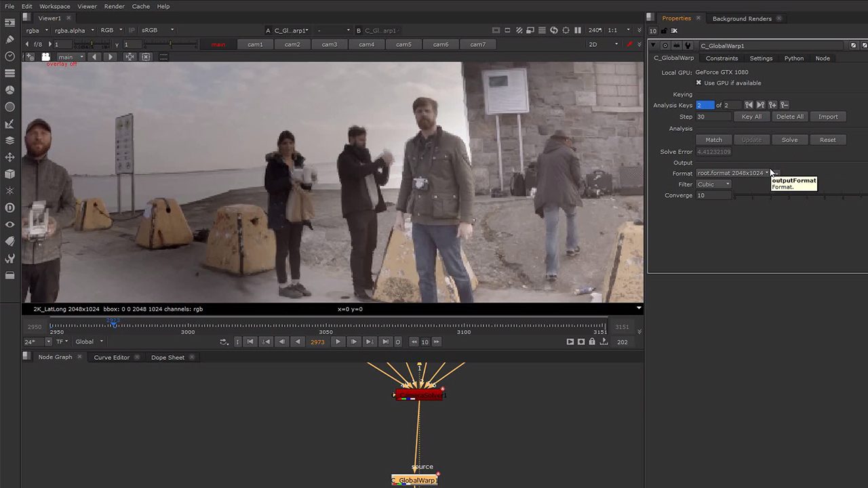Viewport: 868px width, 488px height.
Task: Jump to the previous analysis key
Action: [749, 105]
